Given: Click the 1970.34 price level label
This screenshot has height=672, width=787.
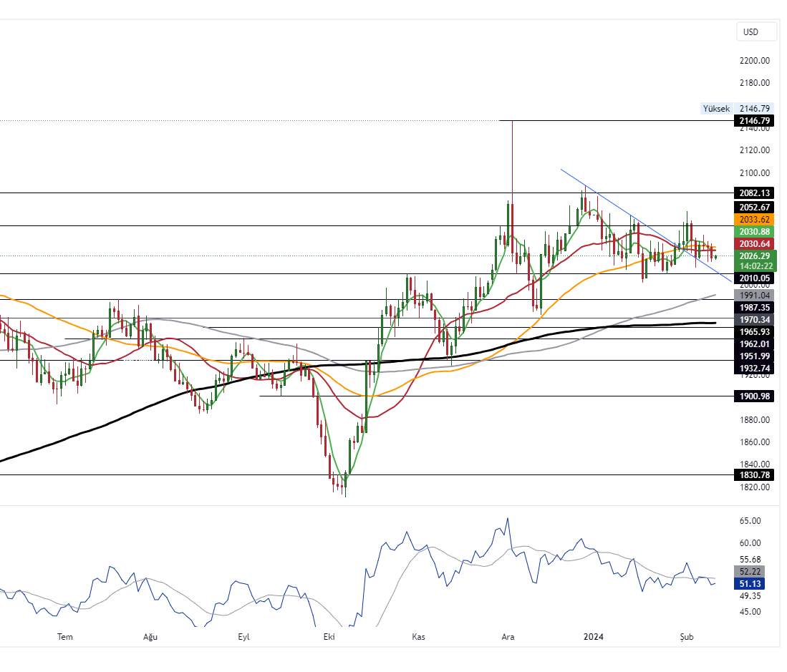Looking at the screenshot, I should click(754, 319).
